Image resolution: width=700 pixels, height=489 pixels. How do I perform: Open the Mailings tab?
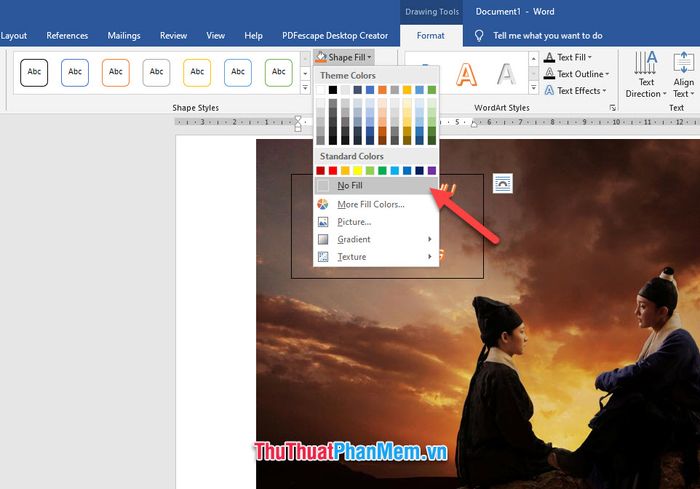point(124,35)
